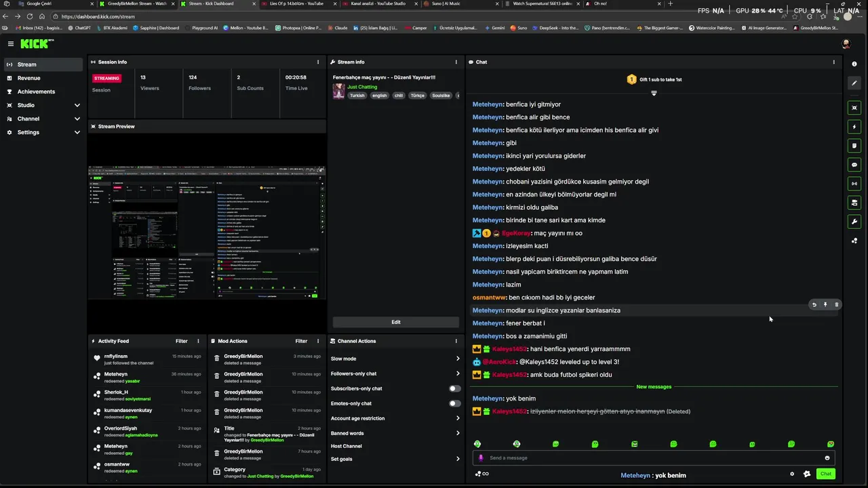The width and height of the screenshot is (868, 488).
Task: Open Activity Feed three-dot menu
Action: point(198,341)
